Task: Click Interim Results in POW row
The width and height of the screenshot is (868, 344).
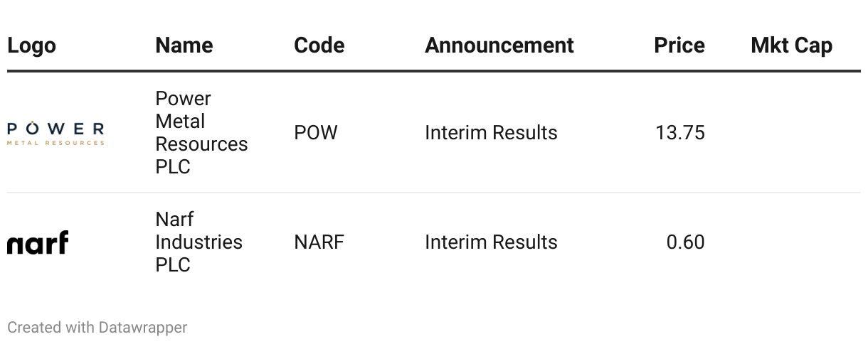Action: click(x=491, y=133)
